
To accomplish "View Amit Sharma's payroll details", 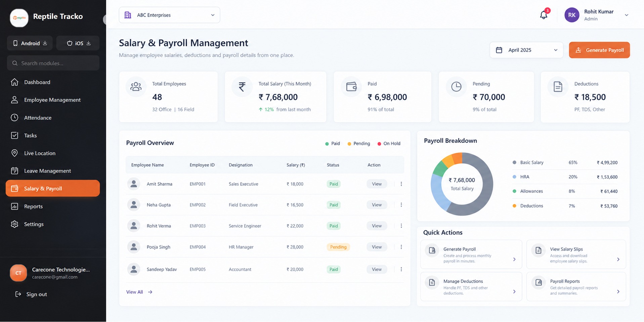I will click(377, 184).
